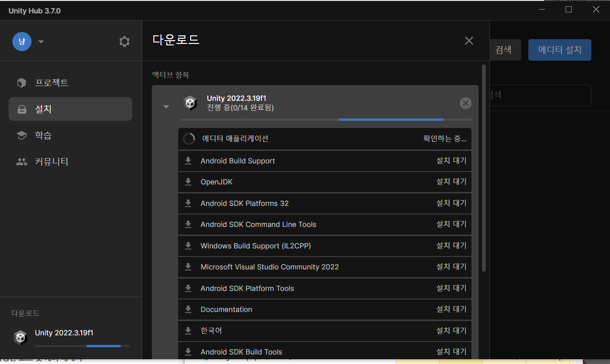The image size is (610, 364).
Task: Click the 한국어 download icon
Action: (x=188, y=331)
